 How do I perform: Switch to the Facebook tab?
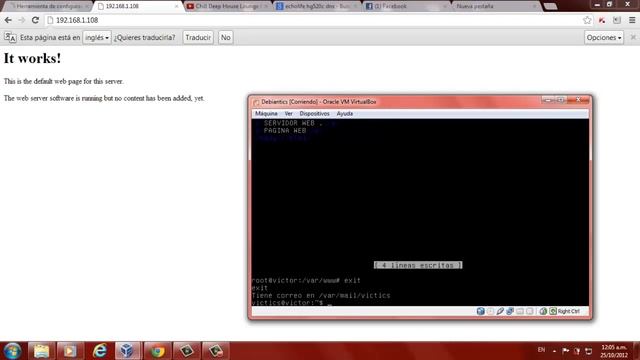pos(407,6)
